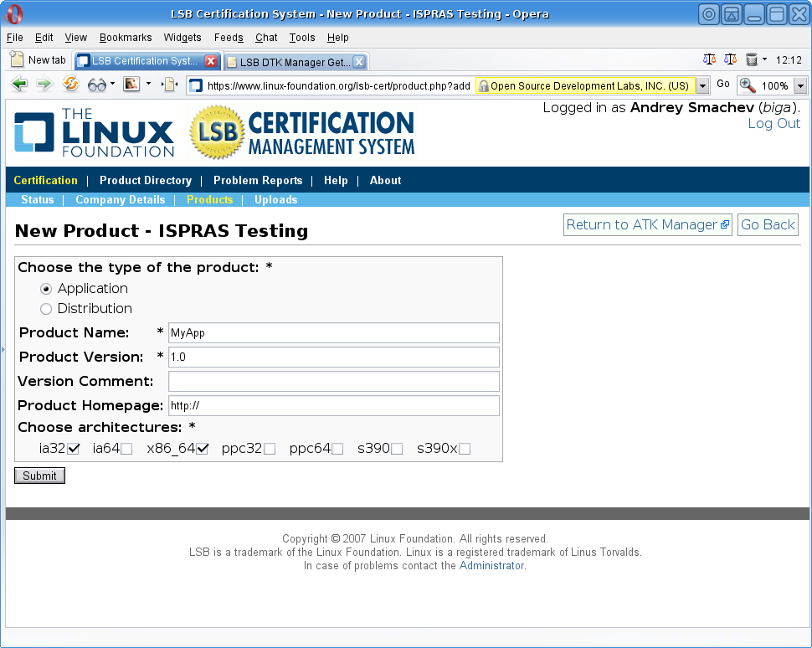The image size is (812, 648).
Task: Open the File menu
Action: 14,38
